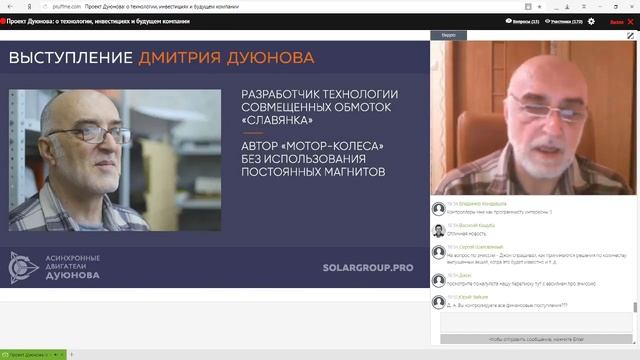
Task: Click chat author name Юрий
Action: pos(473,297)
